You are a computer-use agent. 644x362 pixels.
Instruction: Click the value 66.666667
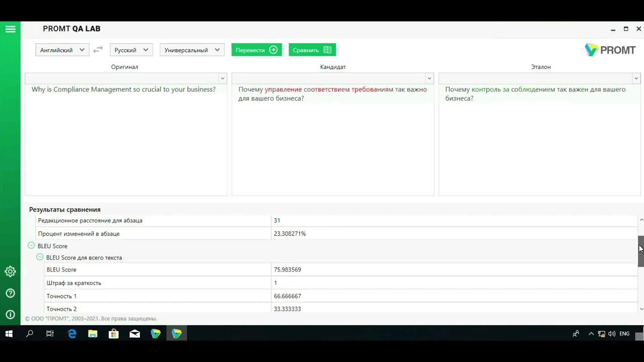tap(287, 296)
